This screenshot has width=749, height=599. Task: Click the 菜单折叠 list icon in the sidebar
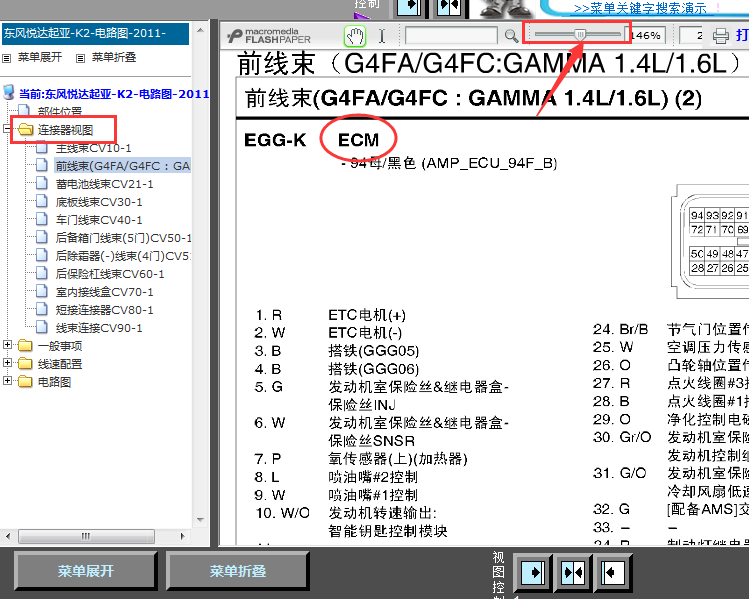click(x=81, y=58)
